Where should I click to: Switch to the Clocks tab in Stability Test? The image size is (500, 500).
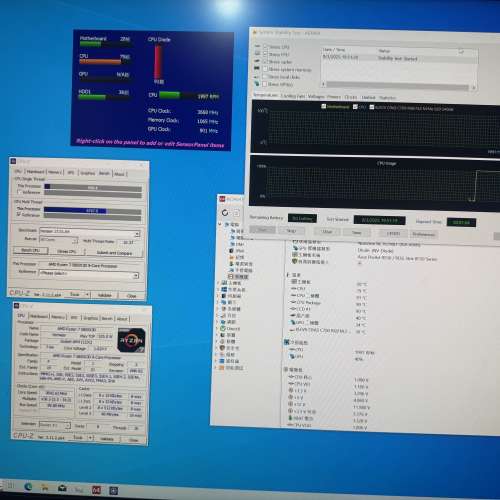(351, 97)
